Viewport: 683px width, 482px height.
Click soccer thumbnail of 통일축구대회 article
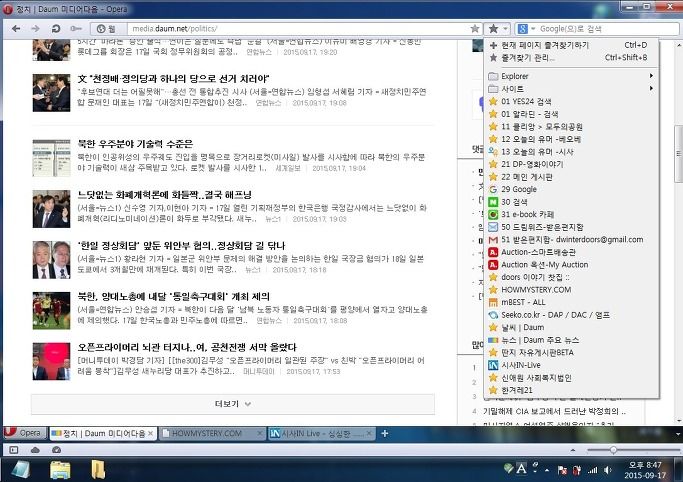(51, 311)
